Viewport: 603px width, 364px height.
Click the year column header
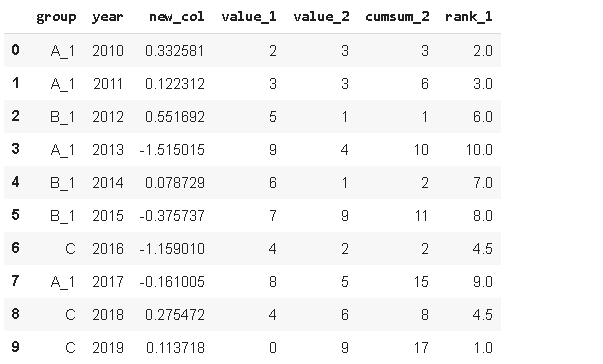(108, 17)
